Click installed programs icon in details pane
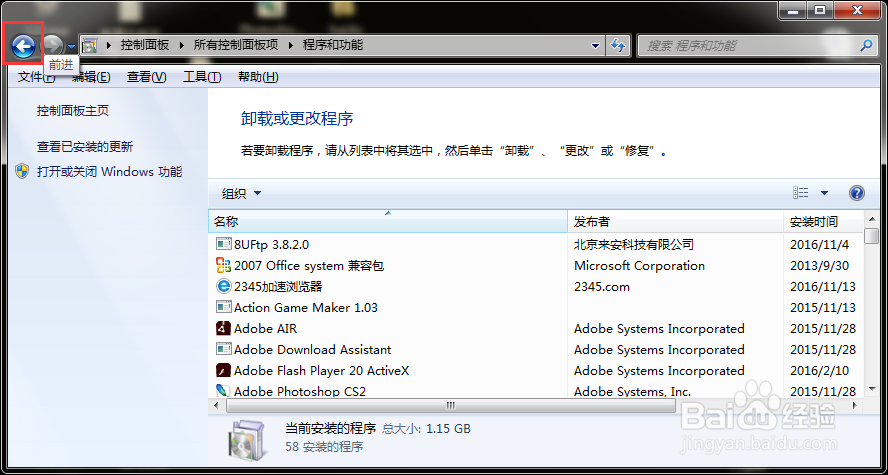The width and height of the screenshot is (888, 475). point(246,441)
